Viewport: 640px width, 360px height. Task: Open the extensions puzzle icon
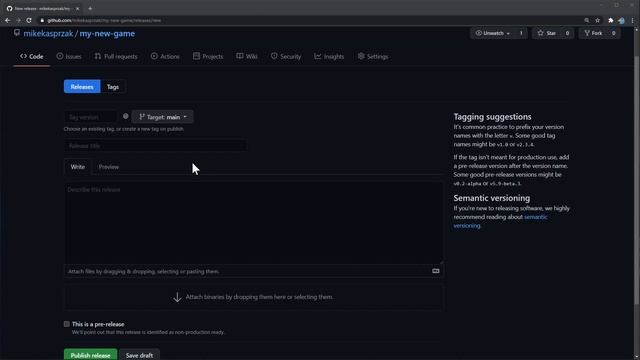click(x=611, y=20)
